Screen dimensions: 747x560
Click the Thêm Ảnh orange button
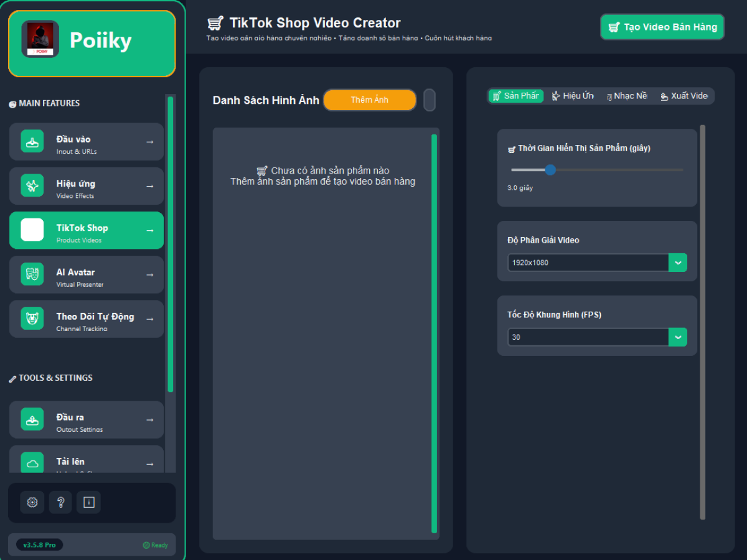point(370,100)
